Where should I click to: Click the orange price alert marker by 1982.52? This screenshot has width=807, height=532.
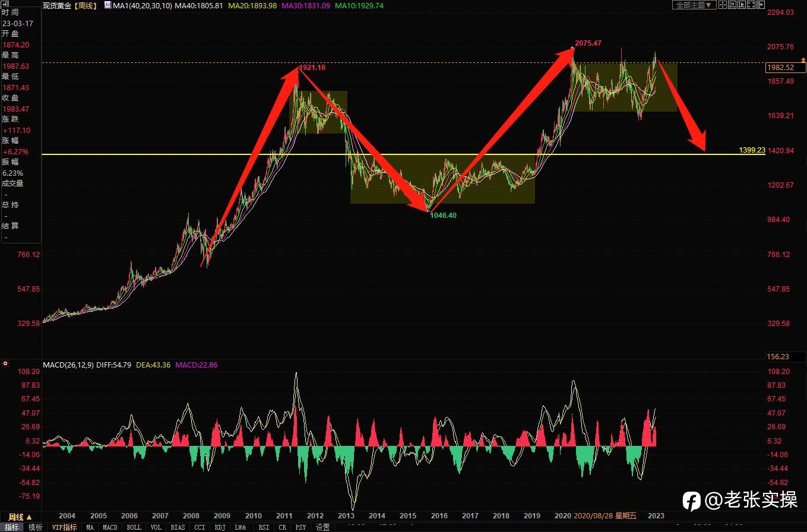[803, 60]
